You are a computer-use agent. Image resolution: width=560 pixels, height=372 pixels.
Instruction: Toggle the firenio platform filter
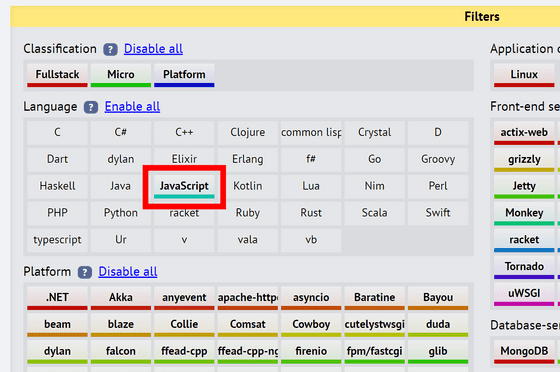(x=311, y=352)
